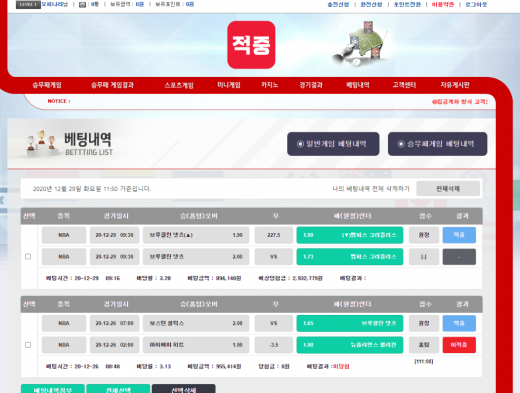Select 승무패게임 베팅내역 radio-style button
The image size is (520, 393).
pyautogui.click(x=437, y=144)
